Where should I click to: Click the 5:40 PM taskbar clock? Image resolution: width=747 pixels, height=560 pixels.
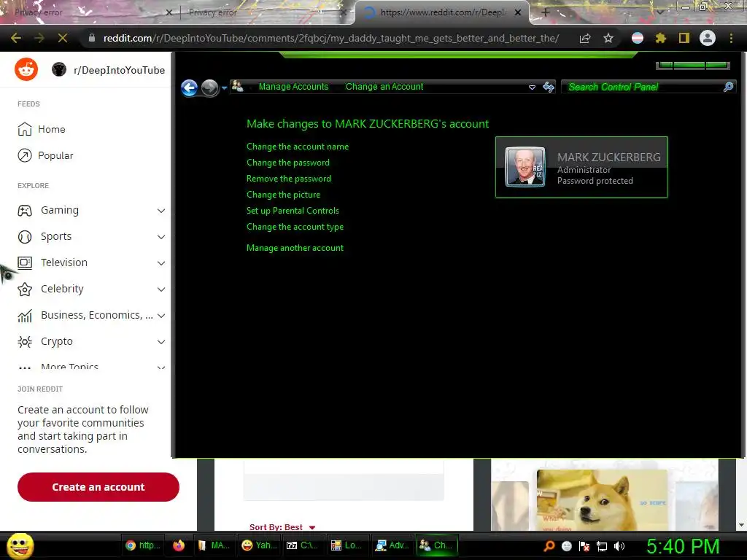[x=683, y=546]
